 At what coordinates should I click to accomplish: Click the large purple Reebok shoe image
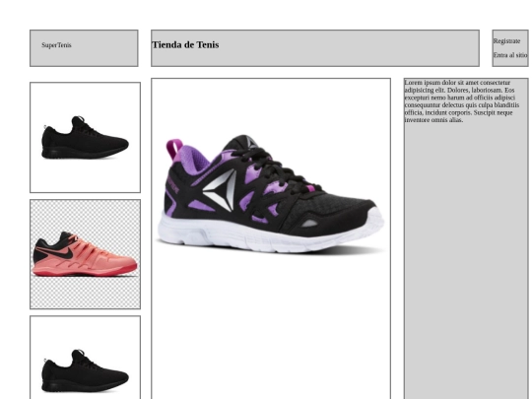(x=271, y=193)
